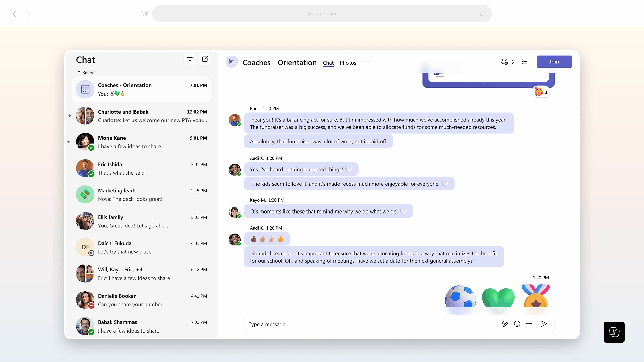Open the emoji picker in message box
644x362 pixels.
pos(517,324)
